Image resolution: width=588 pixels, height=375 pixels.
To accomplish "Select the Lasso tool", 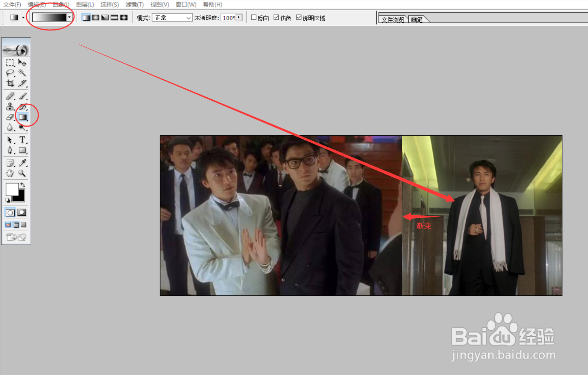I will pos(10,73).
